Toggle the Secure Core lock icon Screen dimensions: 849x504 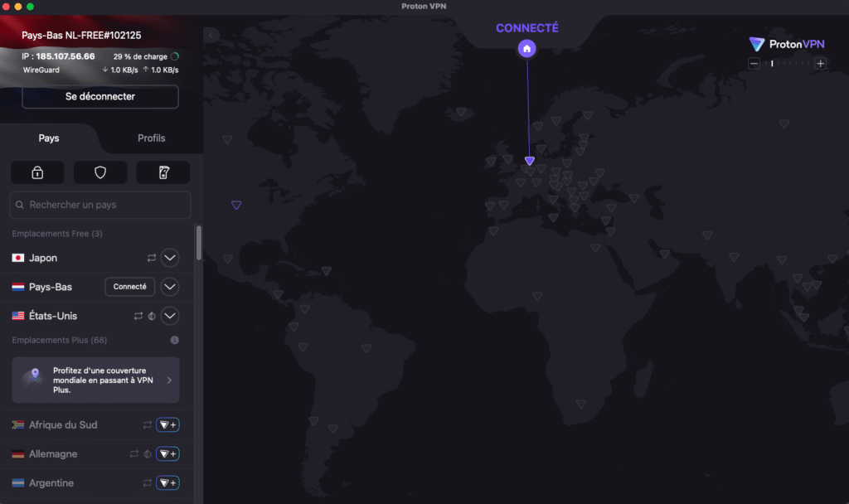37,172
